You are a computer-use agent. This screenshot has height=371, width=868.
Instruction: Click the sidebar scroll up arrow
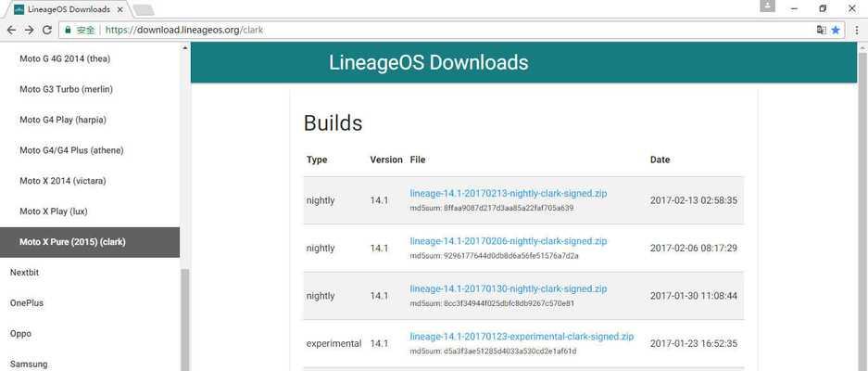tap(185, 47)
